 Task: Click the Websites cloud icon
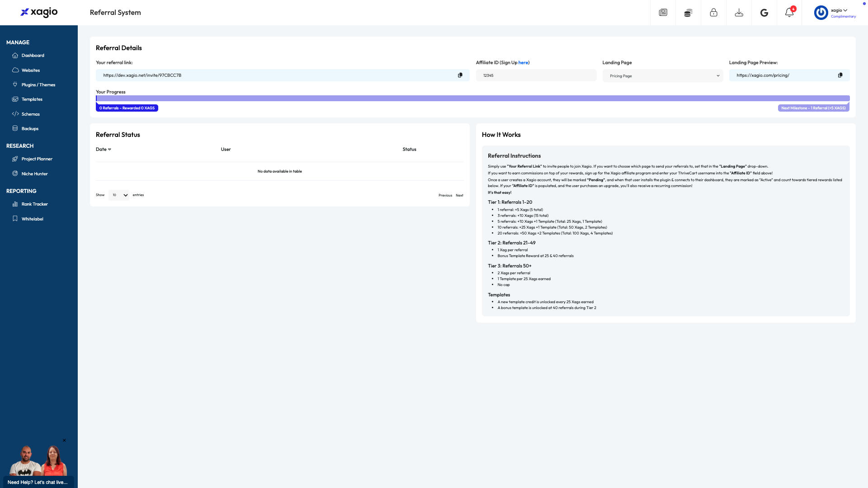tap(15, 70)
